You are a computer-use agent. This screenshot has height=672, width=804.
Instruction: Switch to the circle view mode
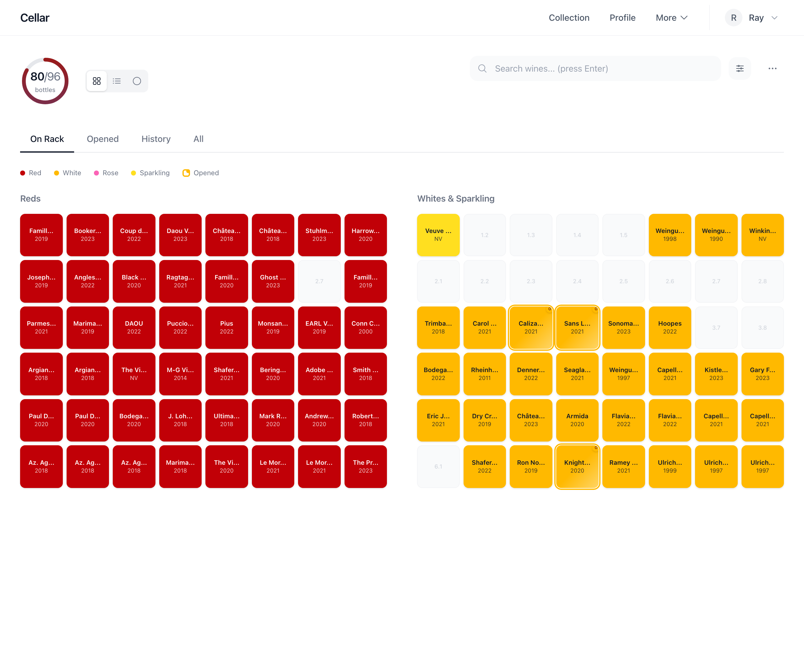pyautogui.click(x=137, y=81)
